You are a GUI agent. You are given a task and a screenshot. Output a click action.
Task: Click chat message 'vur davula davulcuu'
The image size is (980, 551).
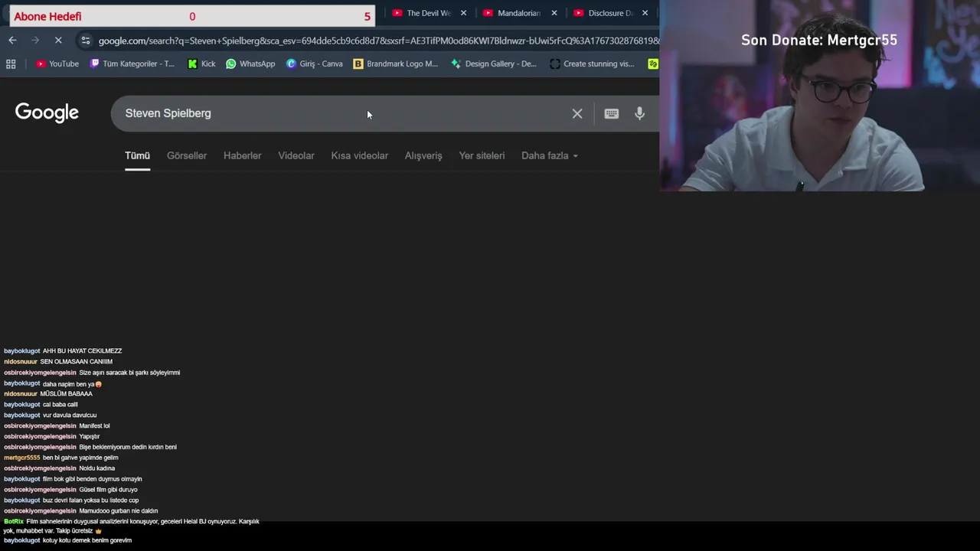pyautogui.click(x=70, y=416)
